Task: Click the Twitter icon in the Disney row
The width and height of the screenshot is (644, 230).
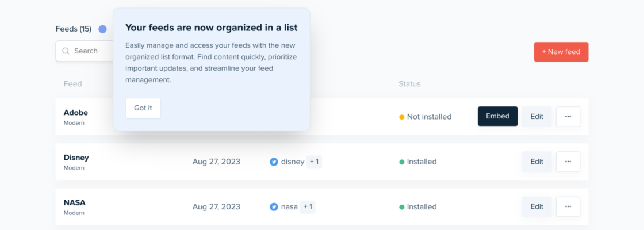Action: click(274, 162)
